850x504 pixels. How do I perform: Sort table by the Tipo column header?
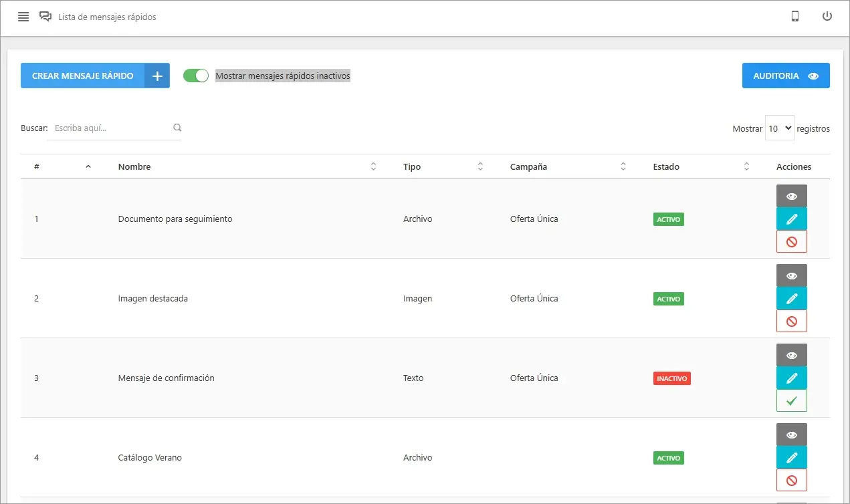[412, 166]
